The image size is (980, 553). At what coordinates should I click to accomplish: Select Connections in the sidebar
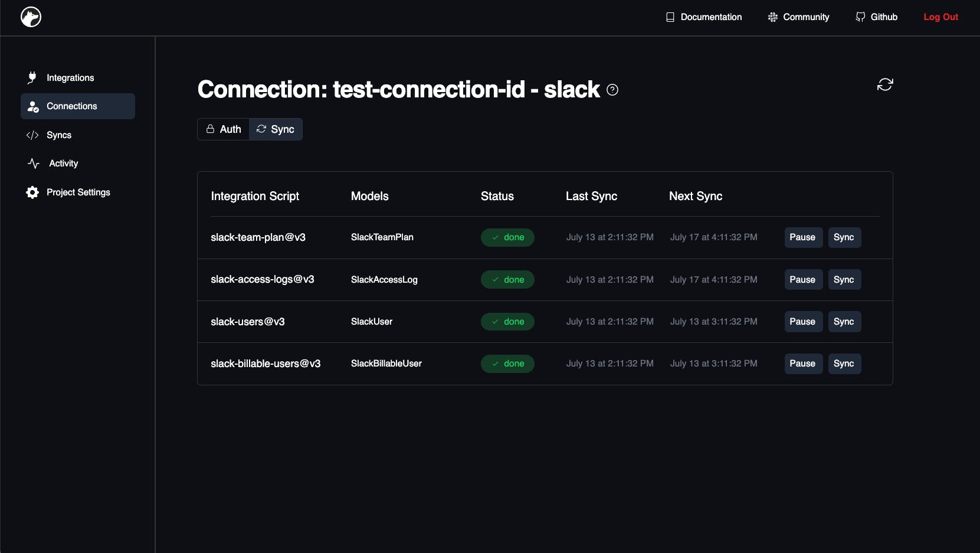(71, 106)
